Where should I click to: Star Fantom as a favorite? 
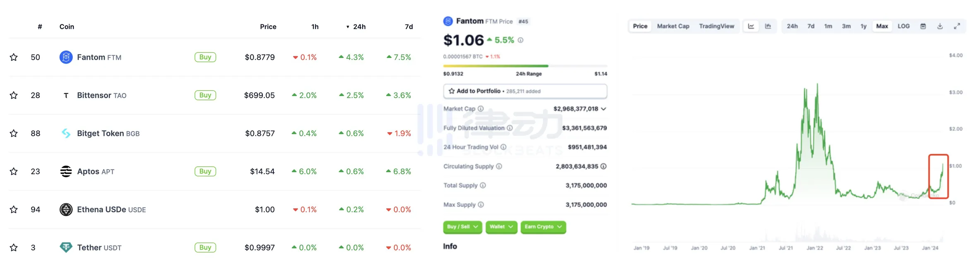pyautogui.click(x=14, y=57)
